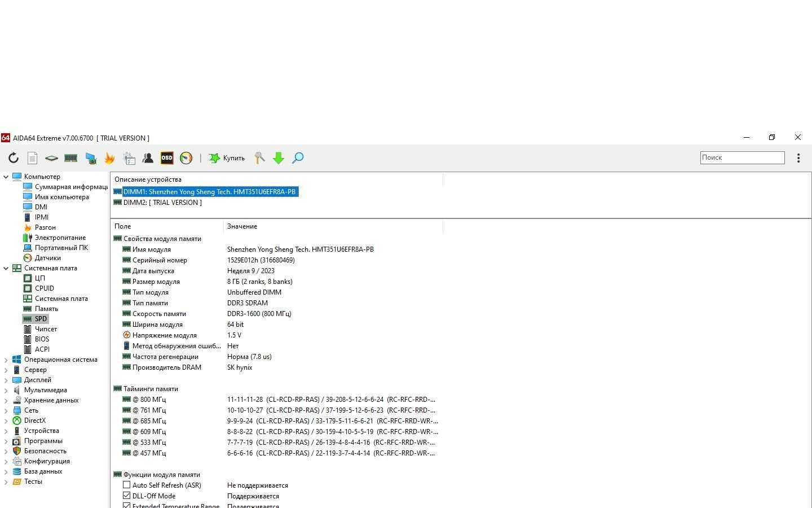Click the user silhouette toolbar icon
The height and width of the screenshot is (508, 812).
tap(148, 158)
